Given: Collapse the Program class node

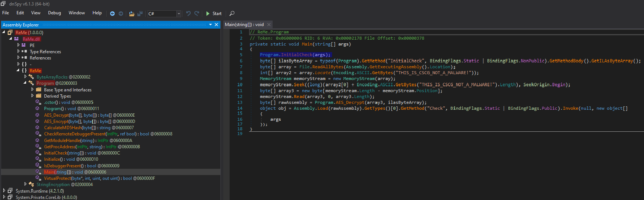Looking at the screenshot, I should pyautogui.click(x=25, y=83).
